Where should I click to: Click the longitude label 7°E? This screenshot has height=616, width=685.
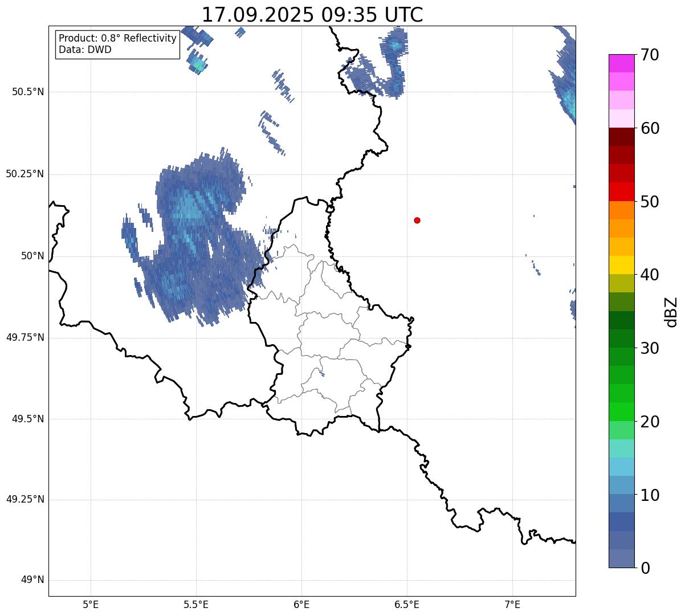pos(512,605)
